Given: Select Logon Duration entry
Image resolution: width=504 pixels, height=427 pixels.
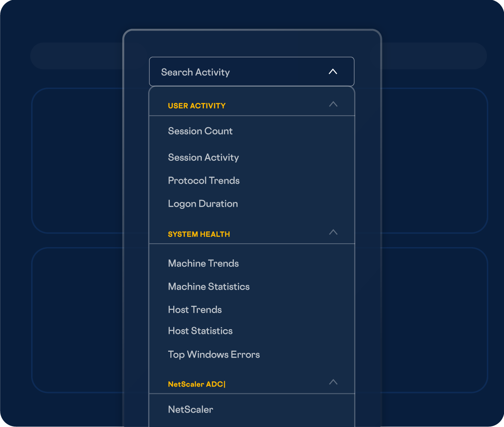Looking at the screenshot, I should click(x=203, y=204).
